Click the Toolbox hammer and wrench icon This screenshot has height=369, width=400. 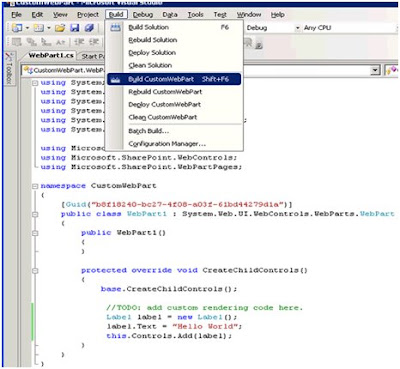pyautogui.click(x=9, y=57)
